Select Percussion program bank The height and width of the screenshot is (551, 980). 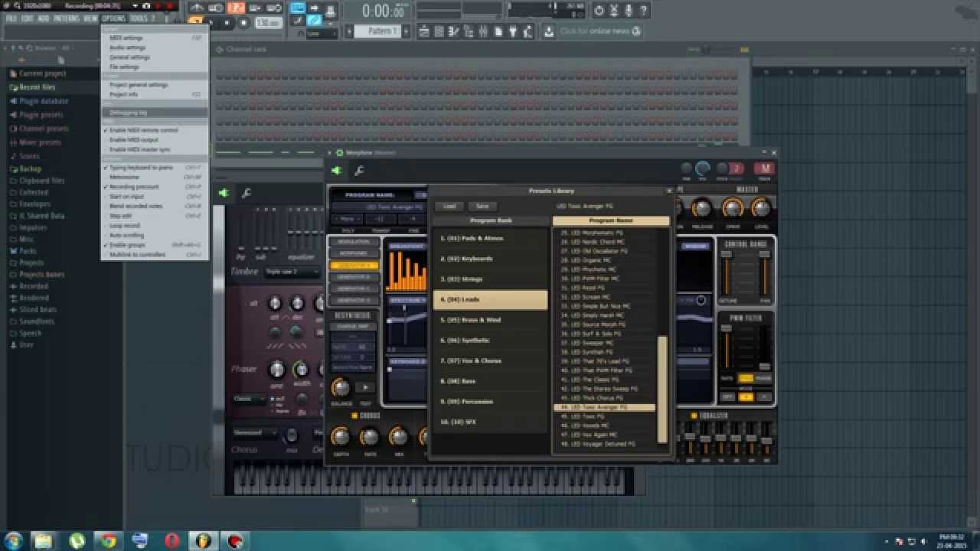click(x=490, y=402)
